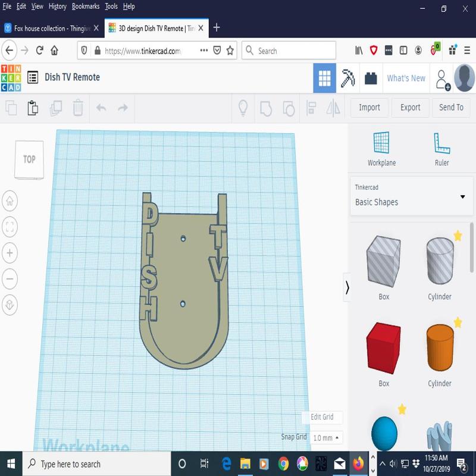Image resolution: width=476 pixels, height=476 pixels.
Task: Zoom out with the minus icon
Action: pyautogui.click(x=10, y=278)
